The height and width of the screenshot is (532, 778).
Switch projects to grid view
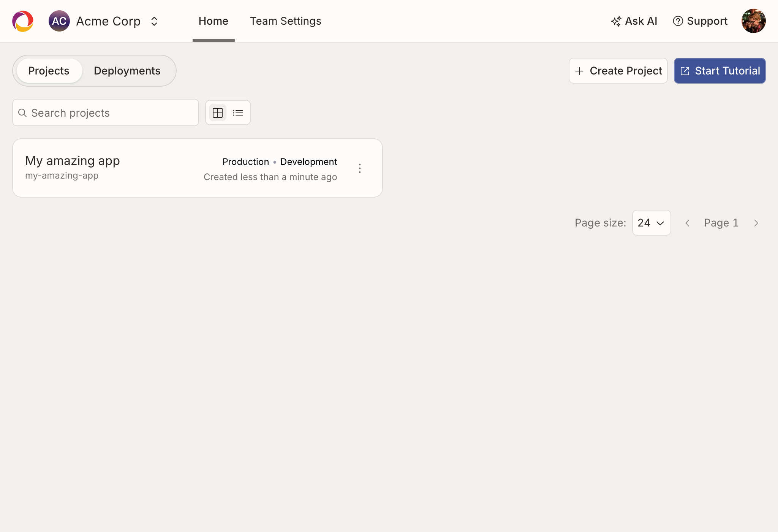click(218, 112)
